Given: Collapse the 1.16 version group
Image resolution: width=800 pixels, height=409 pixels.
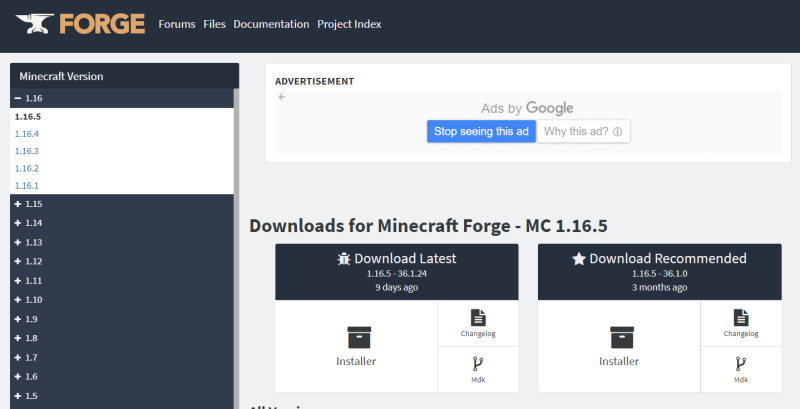Looking at the screenshot, I should pos(121,98).
